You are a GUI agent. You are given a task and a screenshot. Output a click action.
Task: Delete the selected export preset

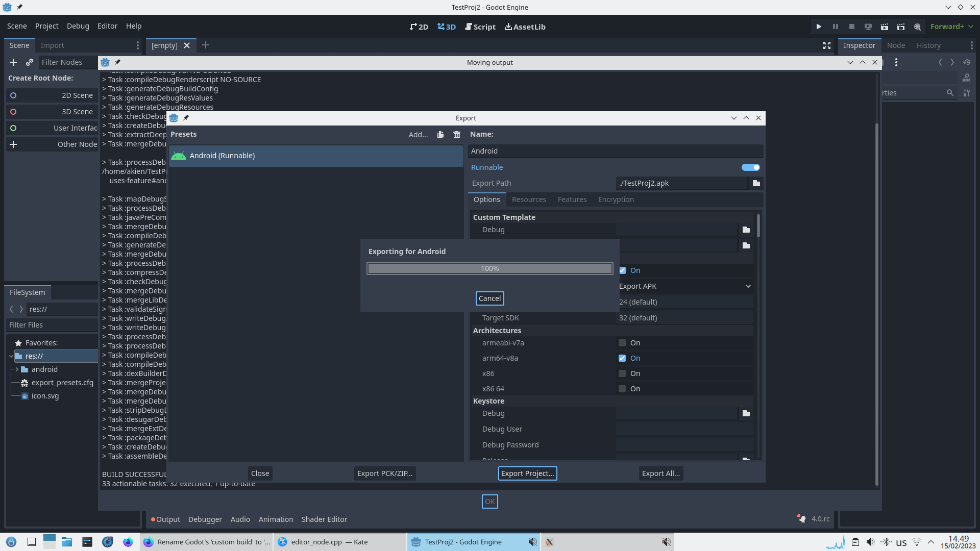[x=456, y=135]
